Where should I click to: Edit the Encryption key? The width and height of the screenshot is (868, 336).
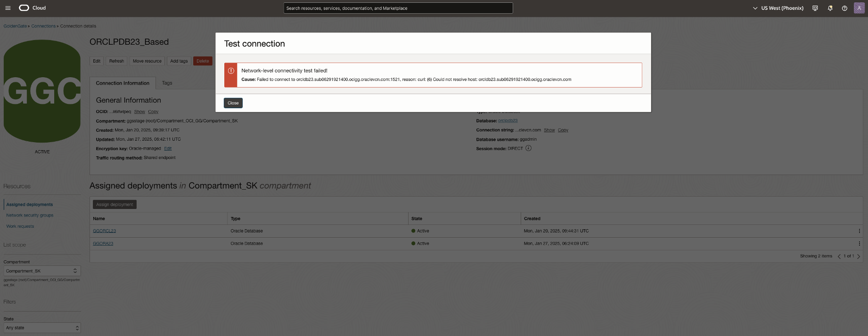[x=168, y=149]
